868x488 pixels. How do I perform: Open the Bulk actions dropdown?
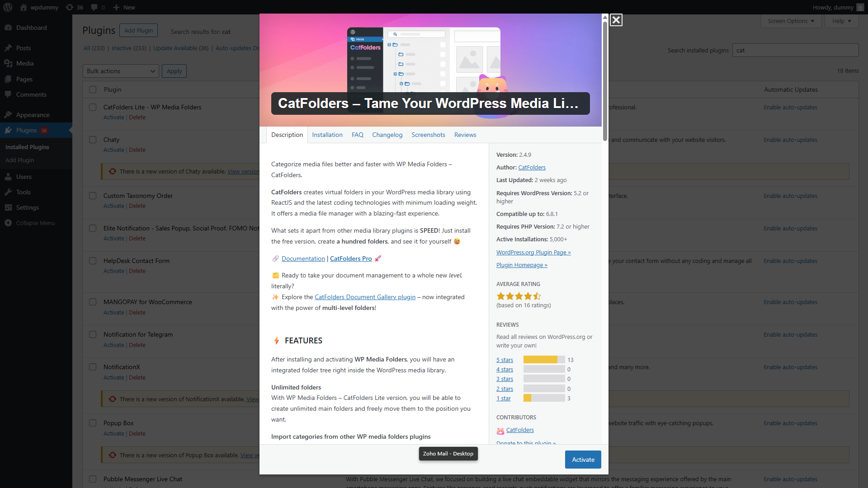coord(121,71)
